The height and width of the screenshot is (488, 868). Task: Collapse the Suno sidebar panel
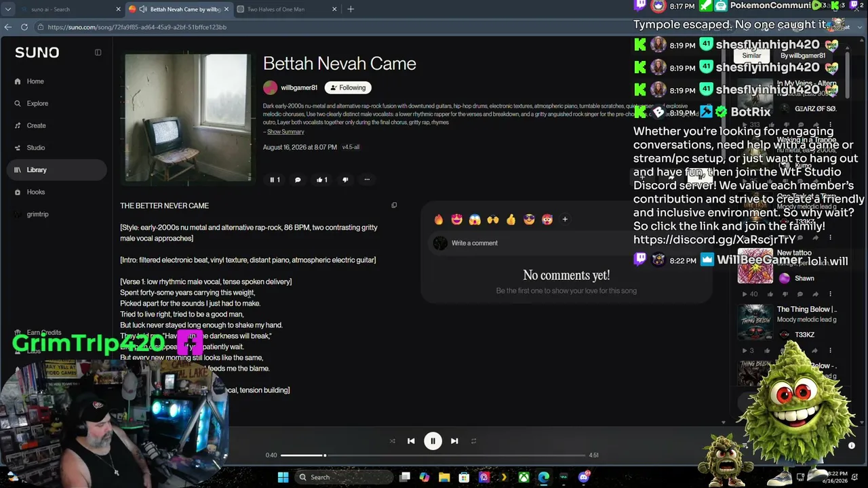click(x=98, y=52)
